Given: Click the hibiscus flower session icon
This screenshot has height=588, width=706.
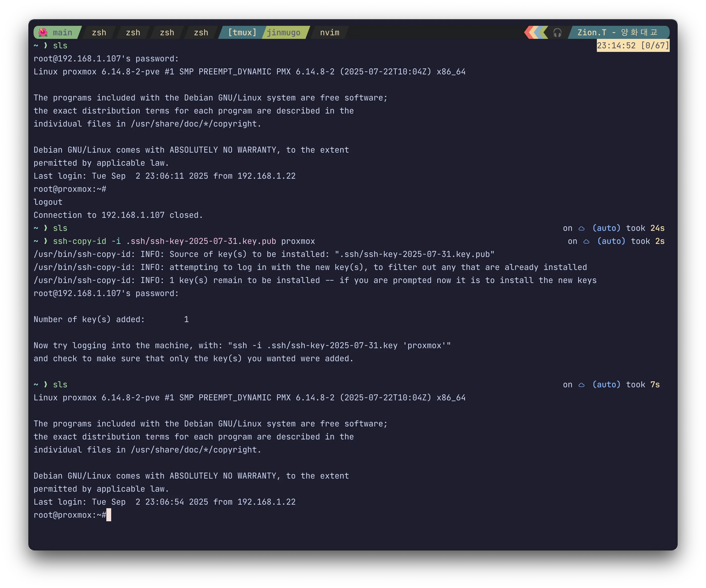Looking at the screenshot, I should 43,33.
